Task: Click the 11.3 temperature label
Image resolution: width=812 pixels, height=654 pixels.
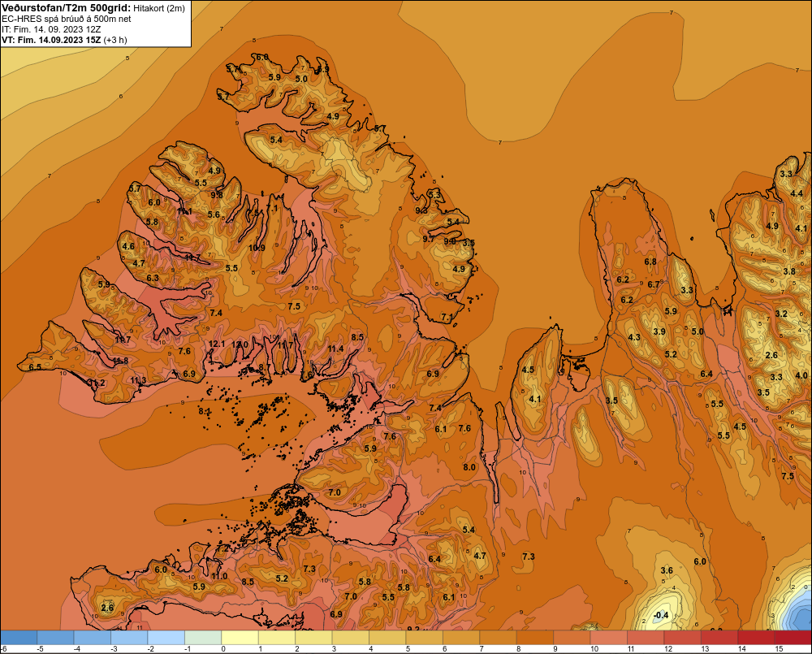Action: coord(138,380)
